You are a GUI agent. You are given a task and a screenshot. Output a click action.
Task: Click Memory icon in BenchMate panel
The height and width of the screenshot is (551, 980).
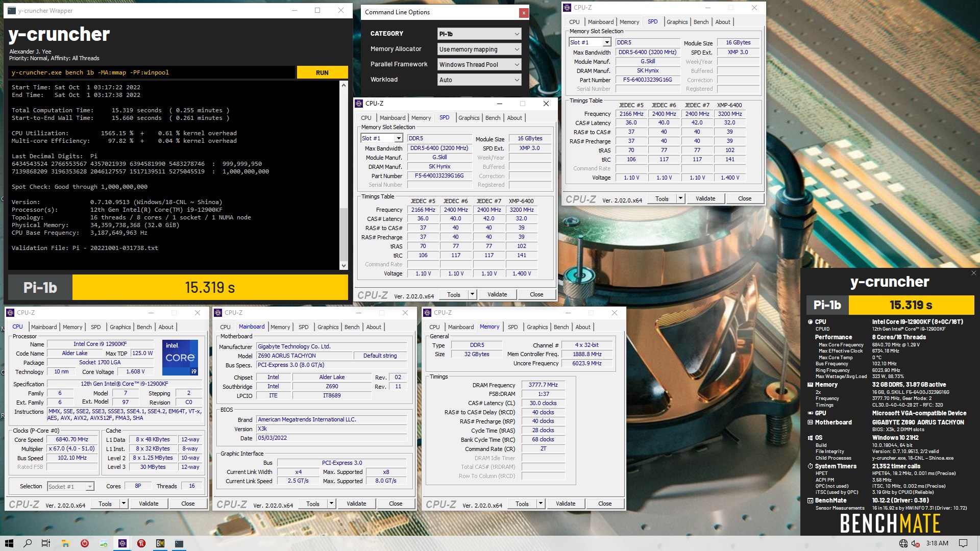coord(810,385)
